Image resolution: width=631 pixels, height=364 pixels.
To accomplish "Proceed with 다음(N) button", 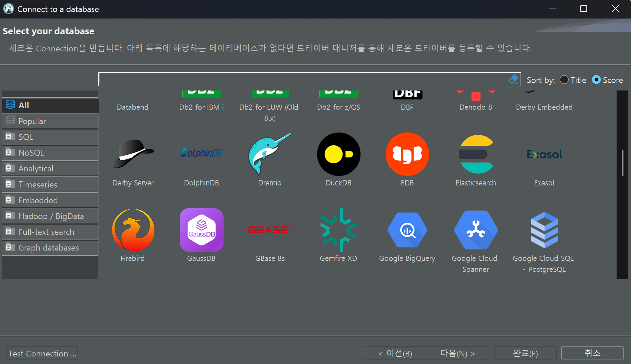I will tap(458, 353).
